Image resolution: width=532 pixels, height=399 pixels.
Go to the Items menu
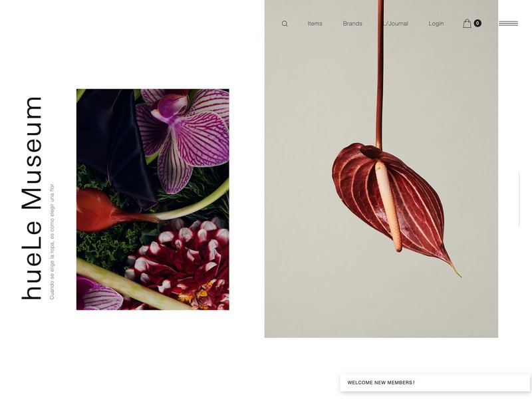[x=315, y=24]
